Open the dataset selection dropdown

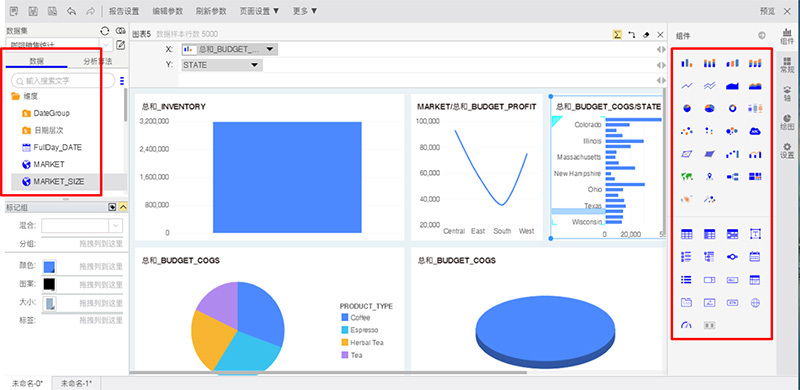[106, 45]
